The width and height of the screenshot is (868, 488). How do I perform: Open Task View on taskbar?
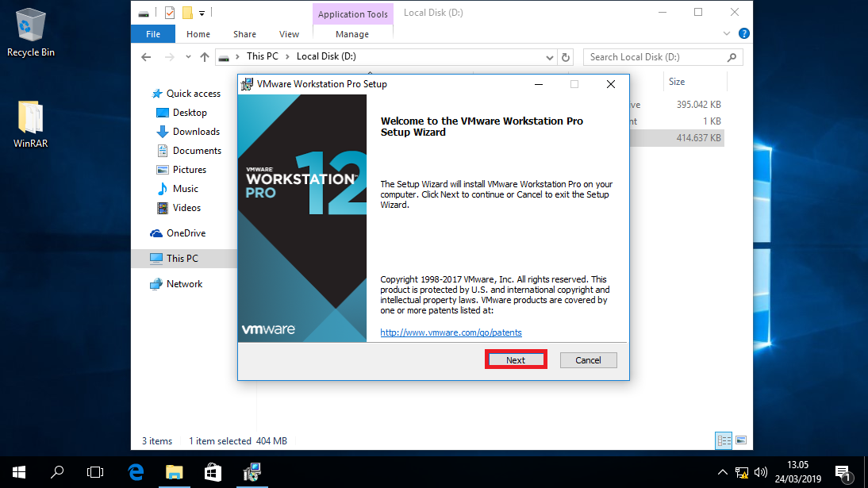coord(95,472)
